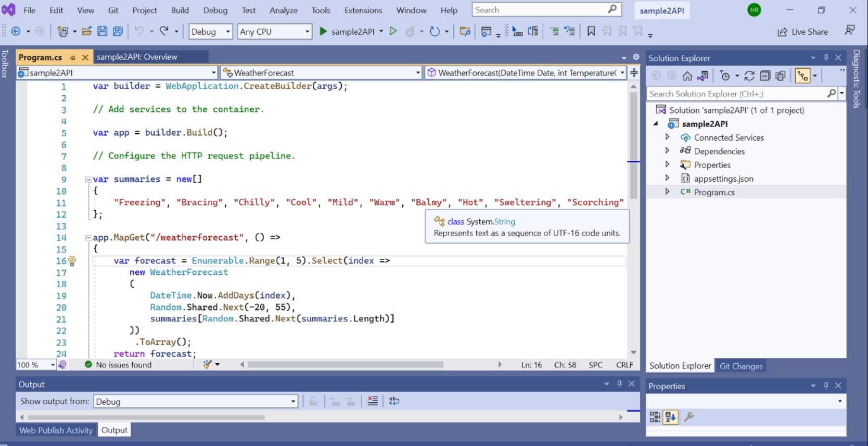Click the Sync/Refresh icon in Solution Explorer
This screenshot has width=868, height=446.
tap(749, 76)
